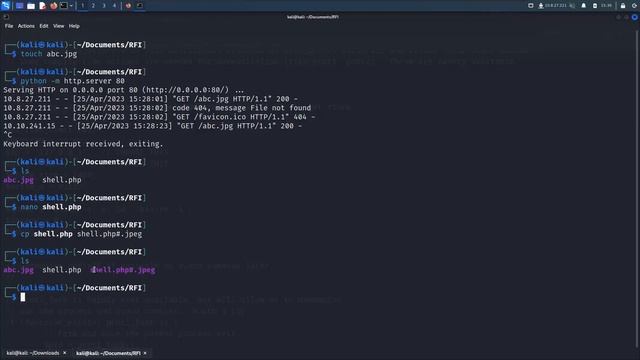
Task: Click the terminal window maximize button
Action: (x=626, y=17)
